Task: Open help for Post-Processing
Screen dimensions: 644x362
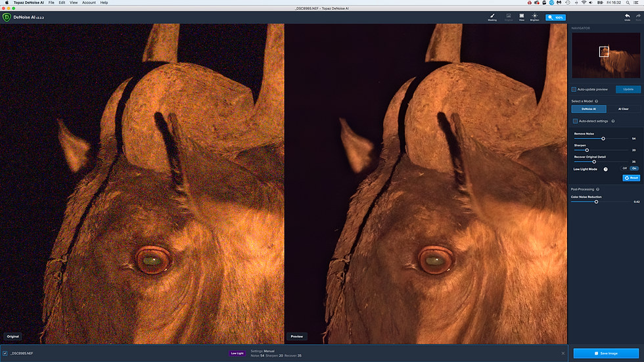Action: click(x=597, y=189)
